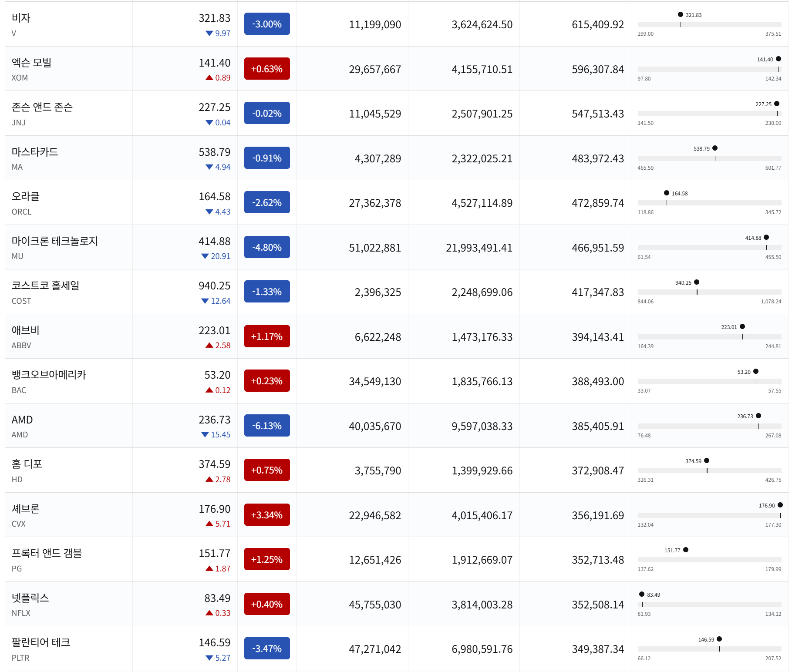Click the +1.17% change badge
Viewport: 792px width, 672px height.
point(267,336)
